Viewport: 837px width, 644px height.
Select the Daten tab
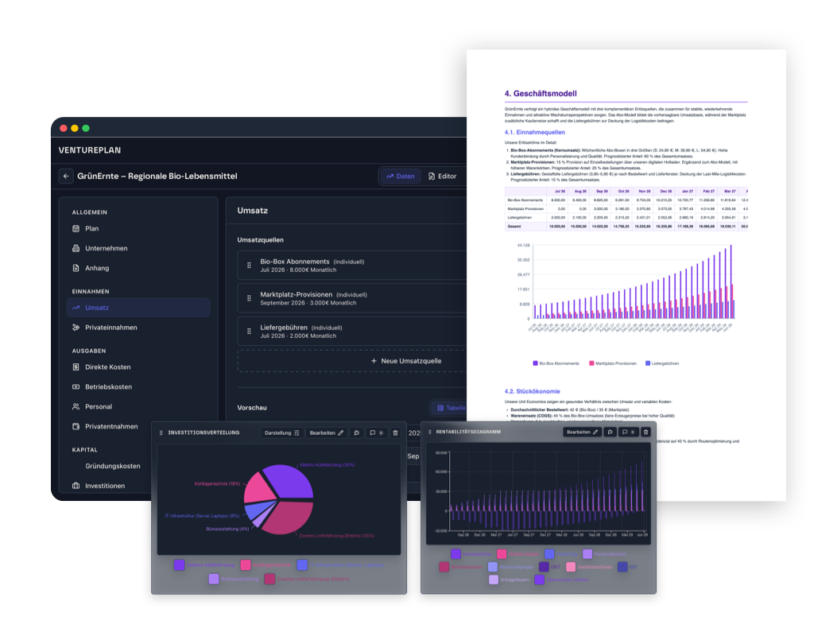pyautogui.click(x=401, y=176)
